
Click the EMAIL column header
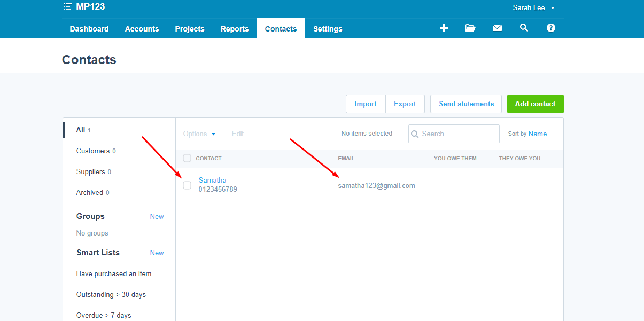click(346, 158)
